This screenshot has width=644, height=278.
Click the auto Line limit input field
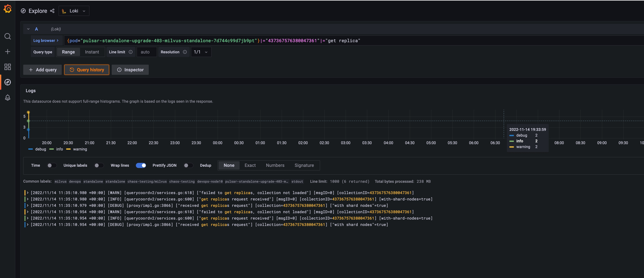coord(147,52)
